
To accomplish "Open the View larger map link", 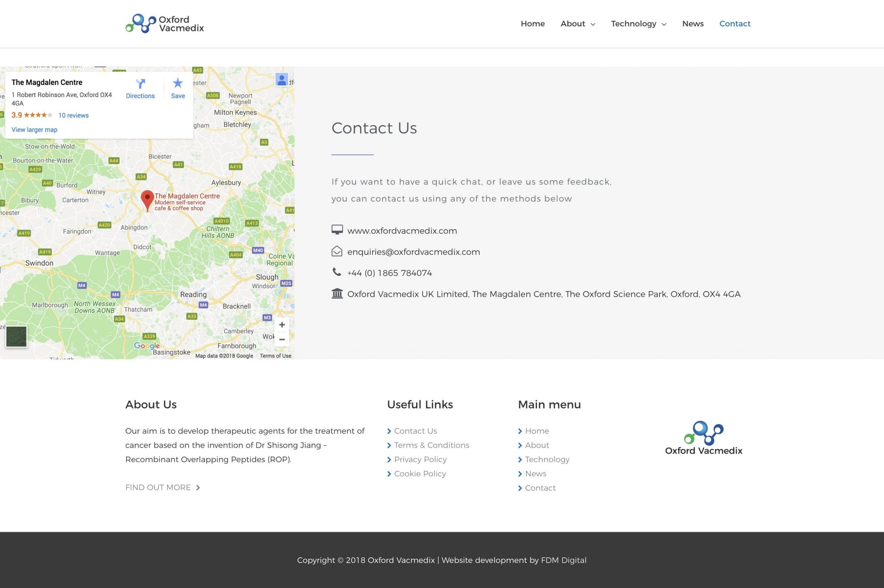I will (35, 130).
